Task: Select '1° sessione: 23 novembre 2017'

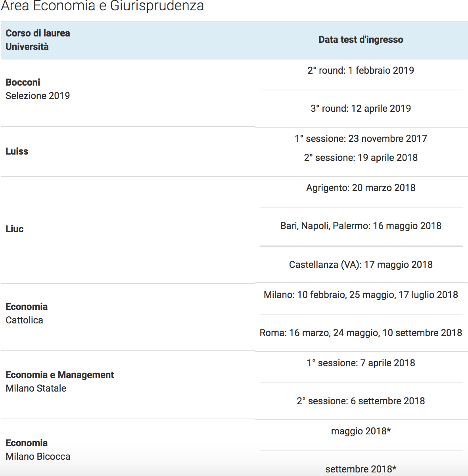Action: pyautogui.click(x=361, y=139)
